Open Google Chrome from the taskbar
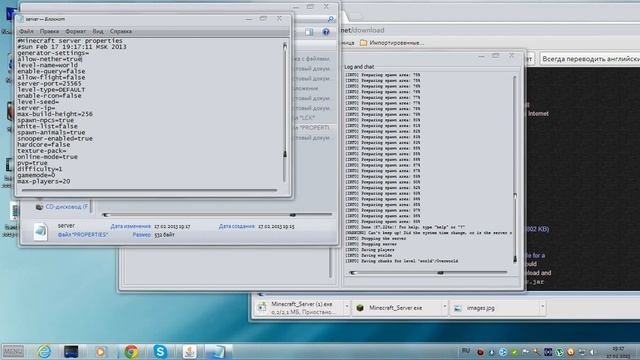 (x=131, y=351)
